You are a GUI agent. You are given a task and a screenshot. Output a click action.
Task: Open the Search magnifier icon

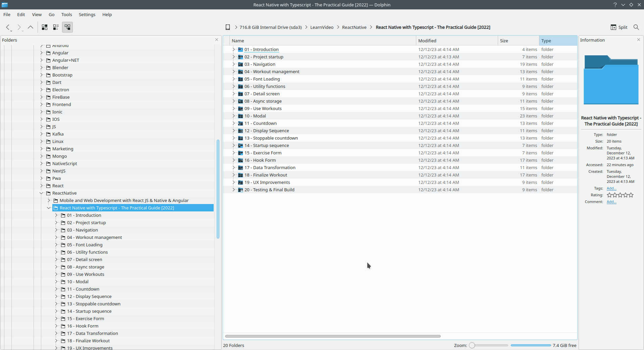636,27
